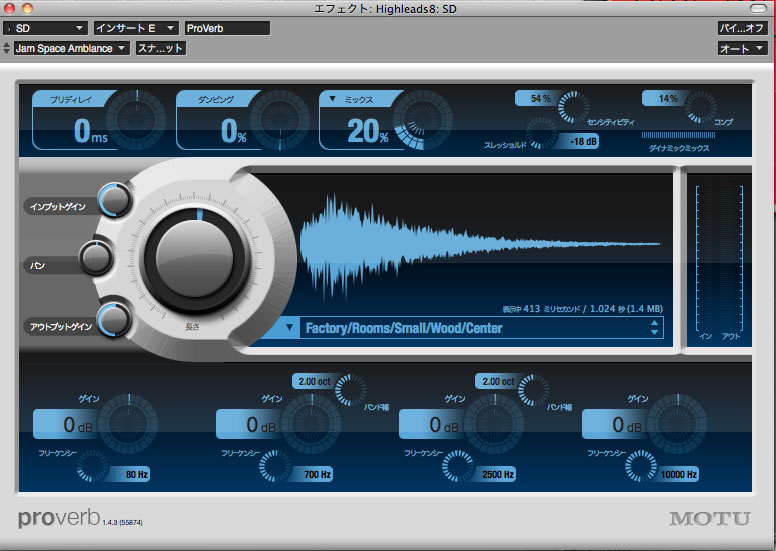
Task: Click the ダンピング 0% value
Action: point(234,131)
